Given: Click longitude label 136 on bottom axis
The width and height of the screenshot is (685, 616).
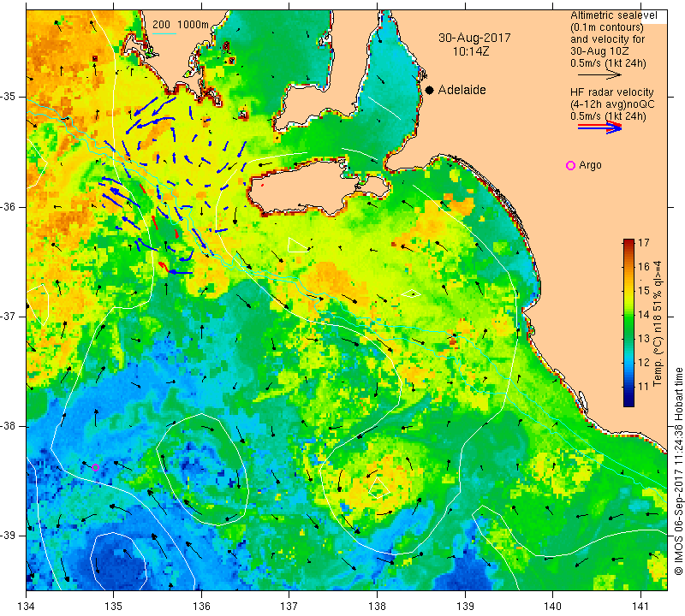Looking at the screenshot, I should pos(201,606).
